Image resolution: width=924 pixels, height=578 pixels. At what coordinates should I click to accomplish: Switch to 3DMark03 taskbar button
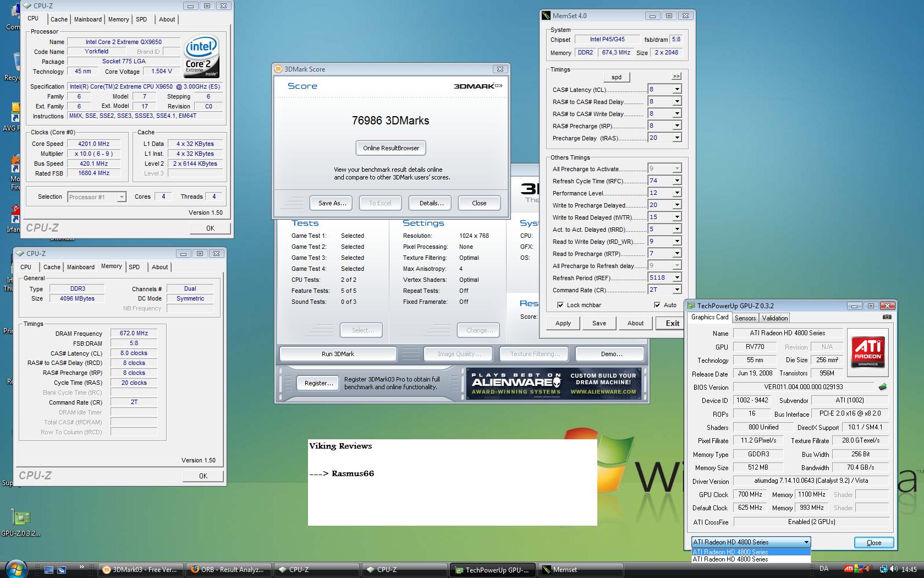tap(140, 570)
